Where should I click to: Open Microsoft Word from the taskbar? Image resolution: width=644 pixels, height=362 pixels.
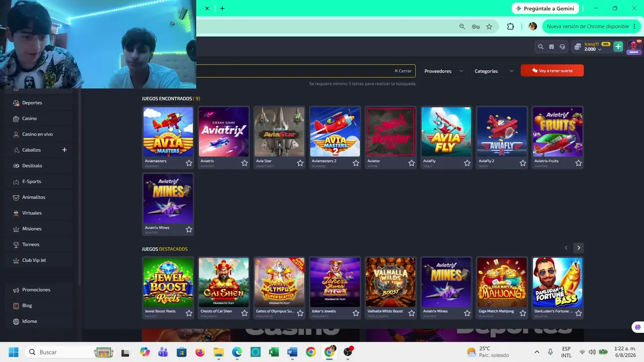292,352
